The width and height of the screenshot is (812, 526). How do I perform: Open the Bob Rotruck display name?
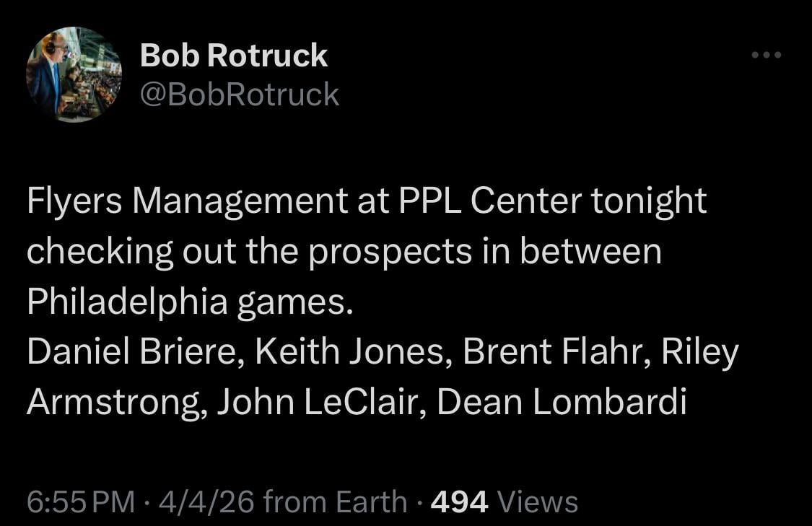(x=233, y=56)
